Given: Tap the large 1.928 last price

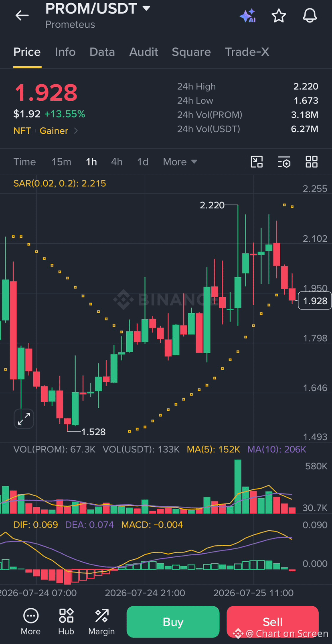Looking at the screenshot, I should click(x=46, y=93).
